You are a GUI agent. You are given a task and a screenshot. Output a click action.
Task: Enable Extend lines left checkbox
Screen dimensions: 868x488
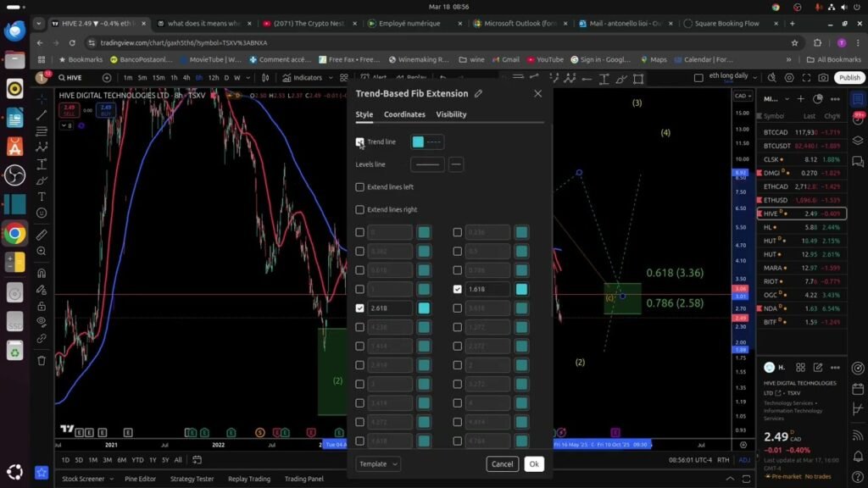pyautogui.click(x=360, y=187)
